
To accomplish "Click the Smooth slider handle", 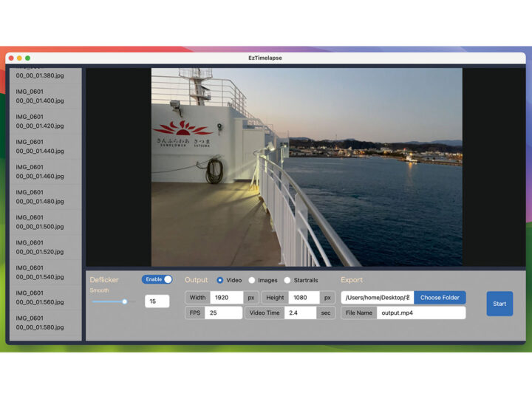I will point(125,301).
